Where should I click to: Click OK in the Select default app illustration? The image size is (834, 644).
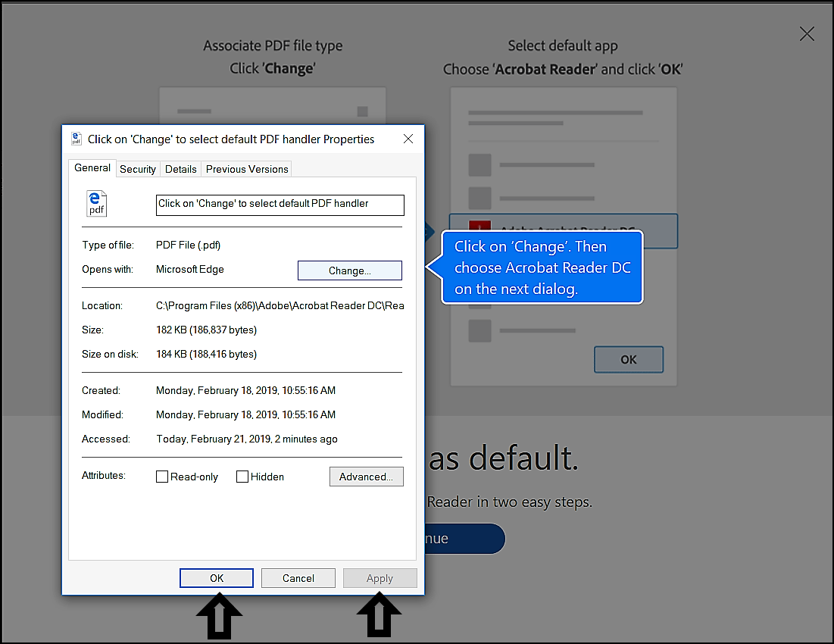(628, 359)
